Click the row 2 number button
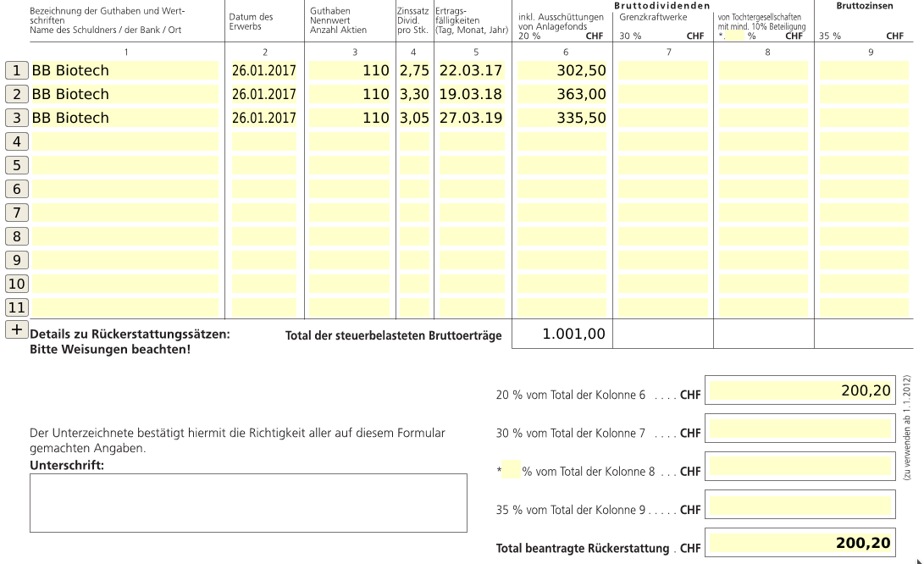The width and height of the screenshot is (924, 564). point(16,94)
